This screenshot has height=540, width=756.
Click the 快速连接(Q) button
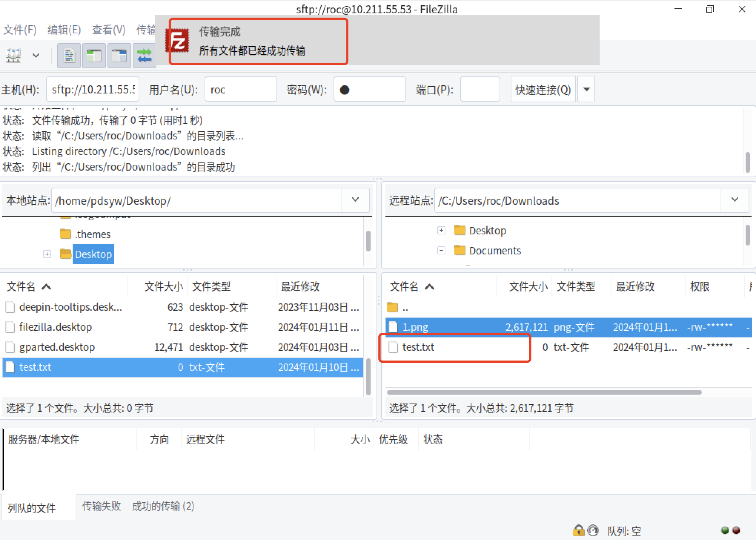pyautogui.click(x=543, y=89)
